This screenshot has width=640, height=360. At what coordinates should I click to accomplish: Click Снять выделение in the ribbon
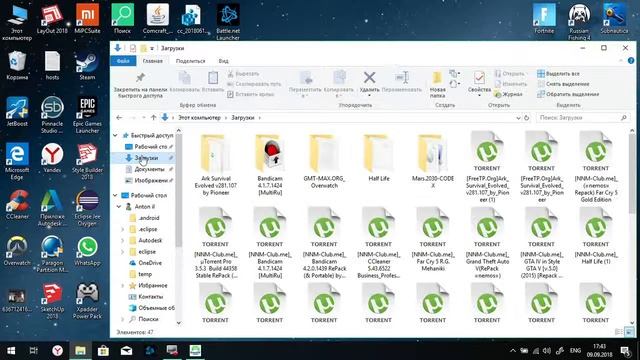(563, 84)
